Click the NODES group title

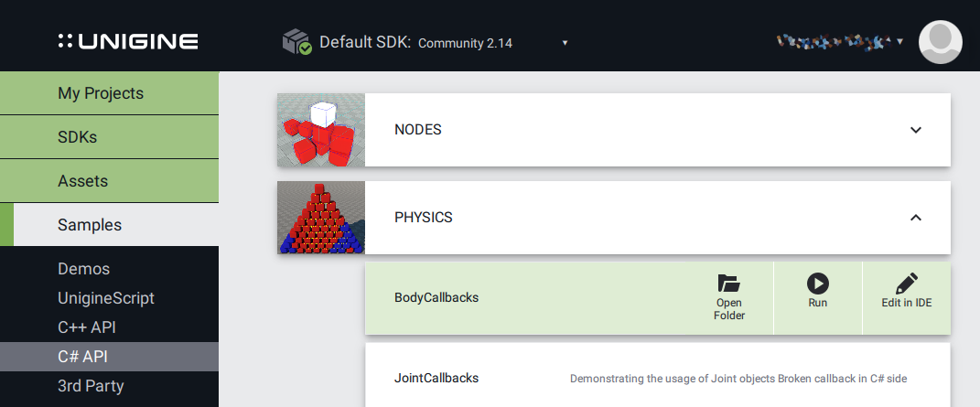(418, 130)
